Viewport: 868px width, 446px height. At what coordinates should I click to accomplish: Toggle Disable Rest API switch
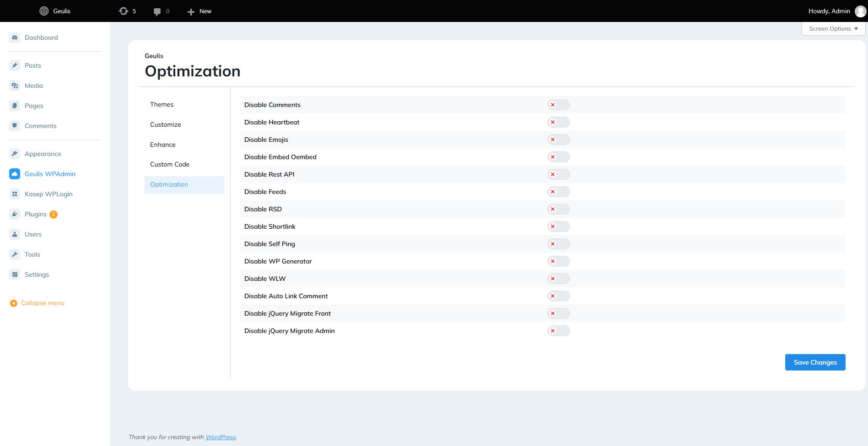pyautogui.click(x=558, y=174)
